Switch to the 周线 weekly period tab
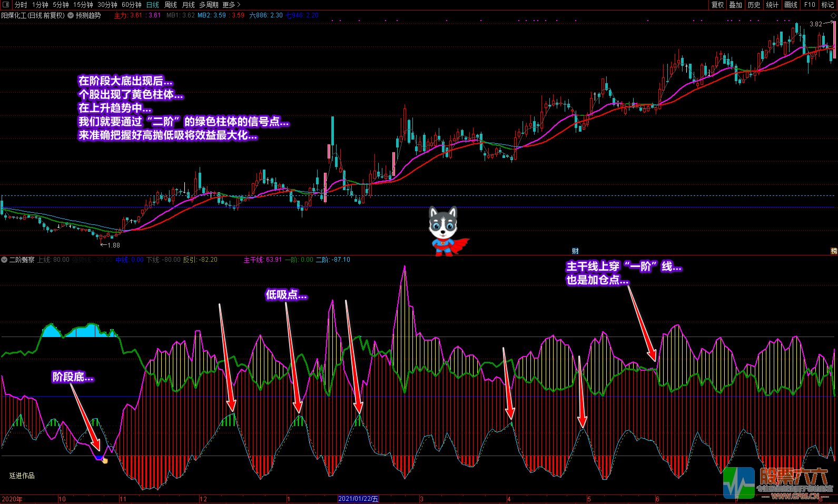 tap(171, 5)
